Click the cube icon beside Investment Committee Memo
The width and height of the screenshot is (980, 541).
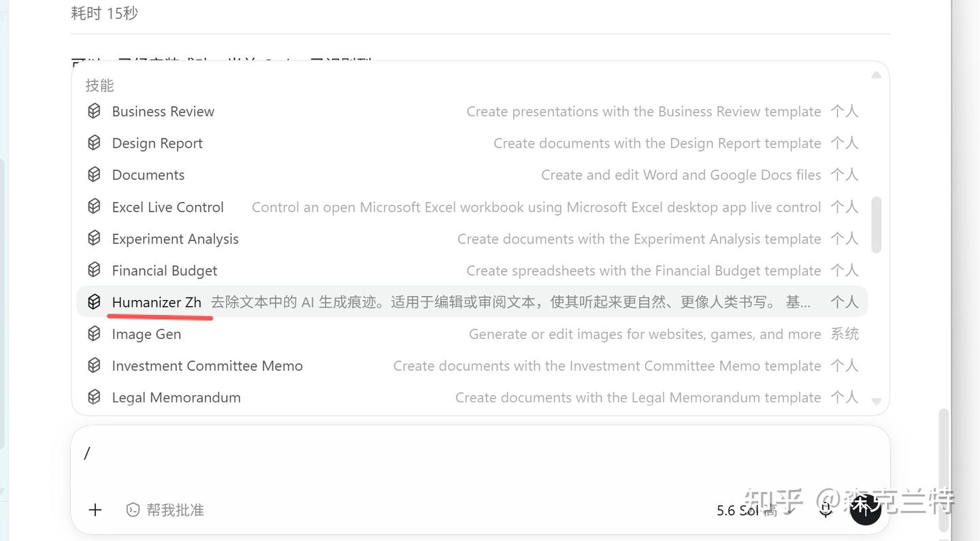[x=94, y=365]
